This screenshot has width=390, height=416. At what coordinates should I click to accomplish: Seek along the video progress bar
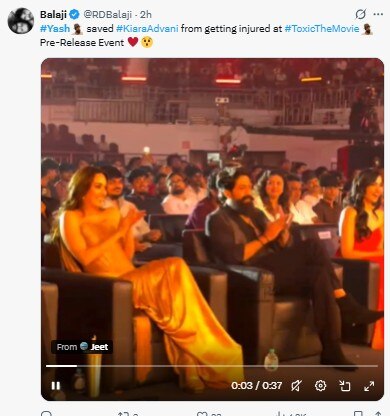tap(212, 366)
